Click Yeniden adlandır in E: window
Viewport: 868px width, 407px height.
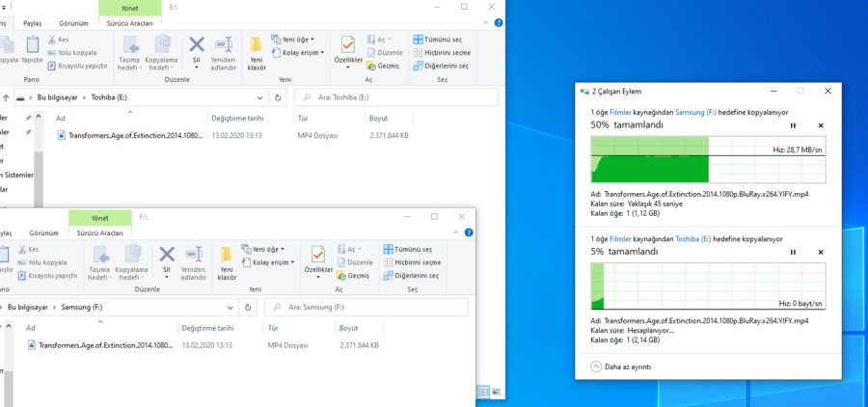tap(223, 53)
